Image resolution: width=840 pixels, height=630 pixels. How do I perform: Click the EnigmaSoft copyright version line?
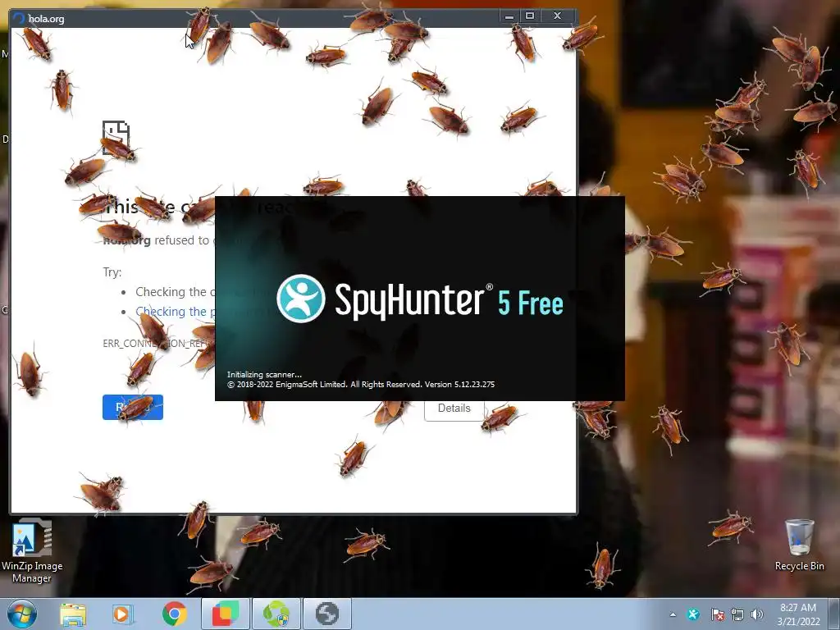(361, 384)
